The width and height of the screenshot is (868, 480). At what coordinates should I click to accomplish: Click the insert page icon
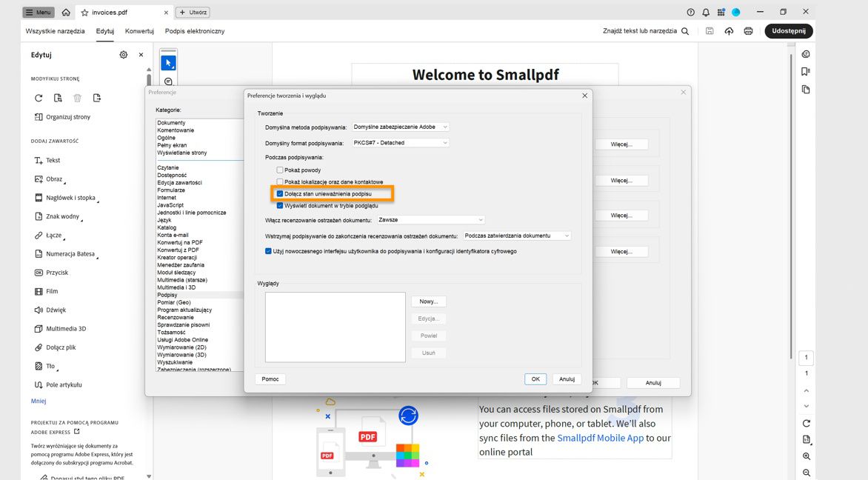(97, 98)
